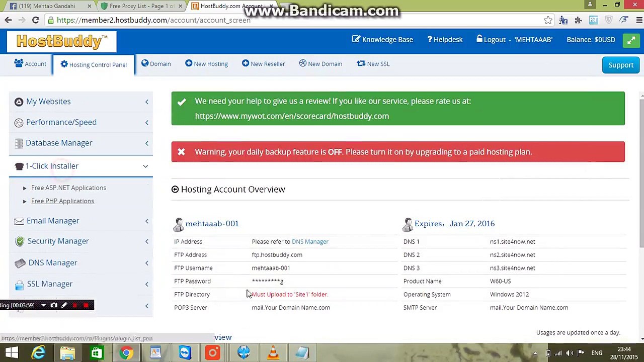Click the ENG language indicator

(597, 353)
